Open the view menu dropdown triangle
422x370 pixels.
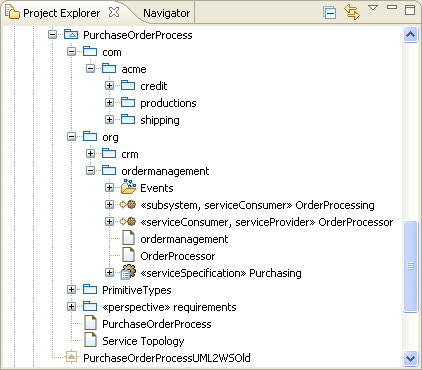click(373, 7)
